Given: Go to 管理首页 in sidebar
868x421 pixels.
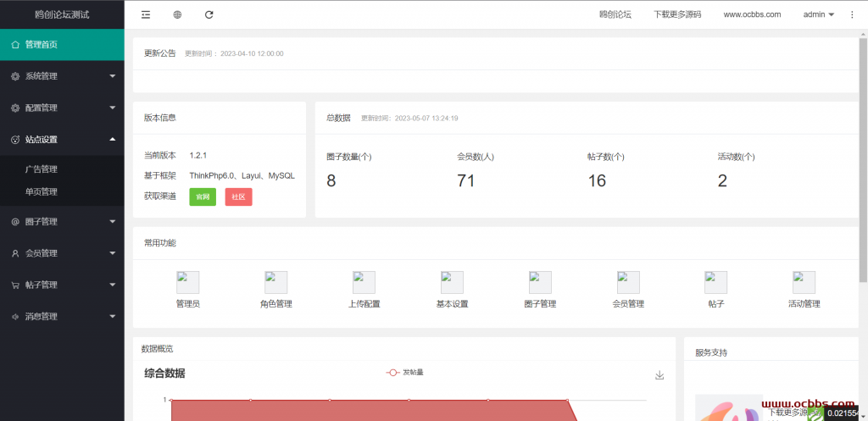Looking at the screenshot, I should [x=62, y=45].
